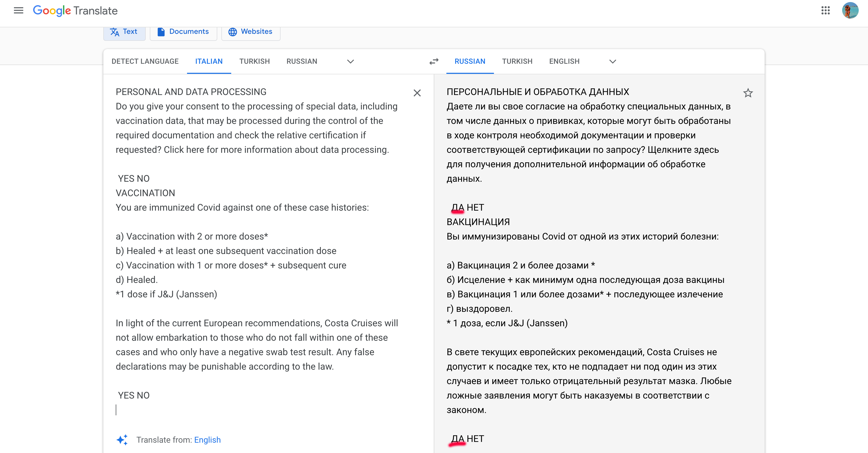Click source line 'b) Healed + at least one subsequent vaccination dose'
Image resolution: width=868 pixels, height=453 pixels.
coord(226,251)
